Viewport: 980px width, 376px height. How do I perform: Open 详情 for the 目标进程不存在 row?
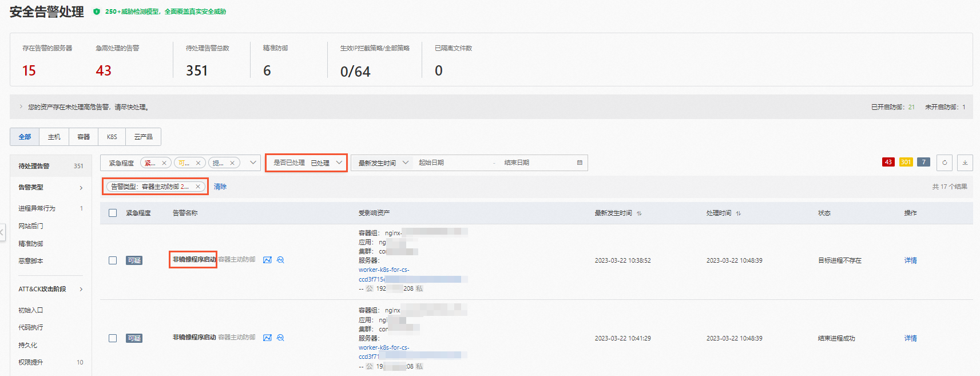910,260
